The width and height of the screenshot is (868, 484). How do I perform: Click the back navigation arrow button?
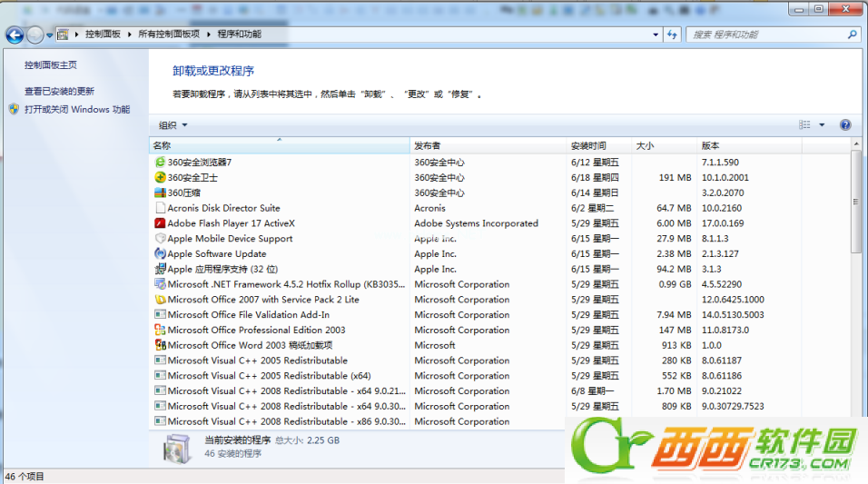coord(15,35)
